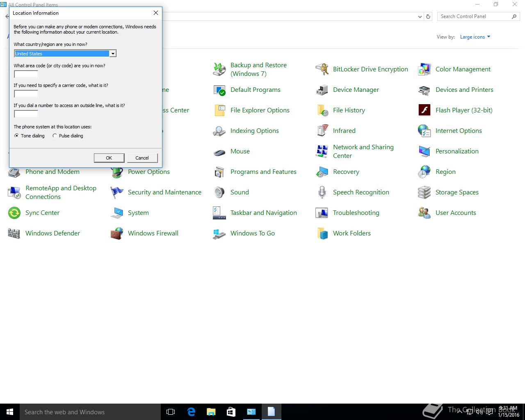Image resolution: width=525 pixels, height=420 pixels.
Task: Open the Speech Recognition microphone icon
Action: pos(322,192)
